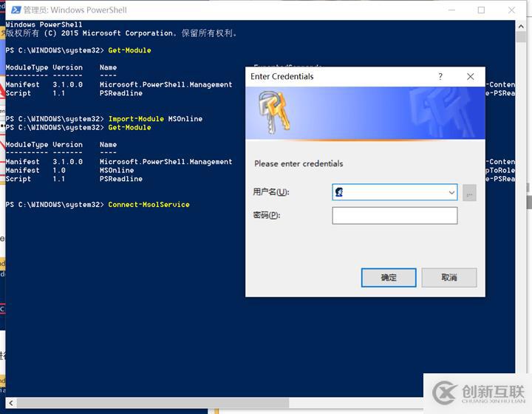Click the OK (确定) button
Viewport: 532px width, 414px height.
pos(389,277)
